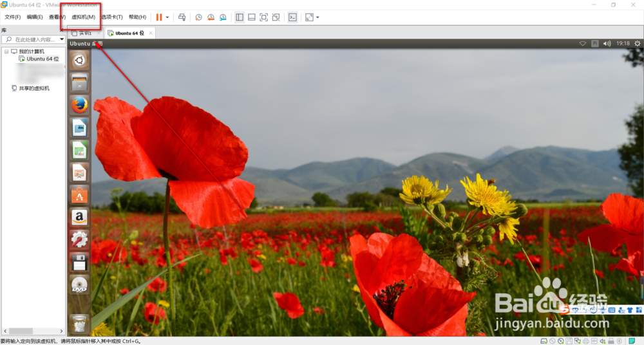The image size is (644, 345).
Task: Click the Send Ctrl+Alt+Del toolbar icon
Action: click(182, 17)
